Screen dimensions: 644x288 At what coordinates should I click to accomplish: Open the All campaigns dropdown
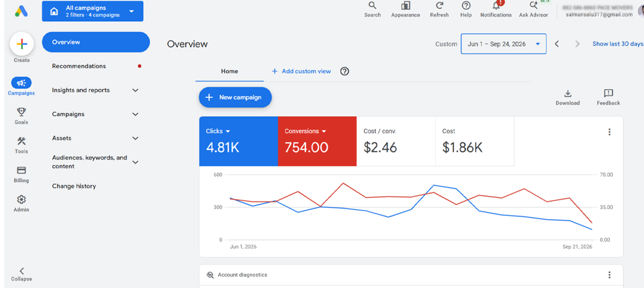(x=93, y=11)
